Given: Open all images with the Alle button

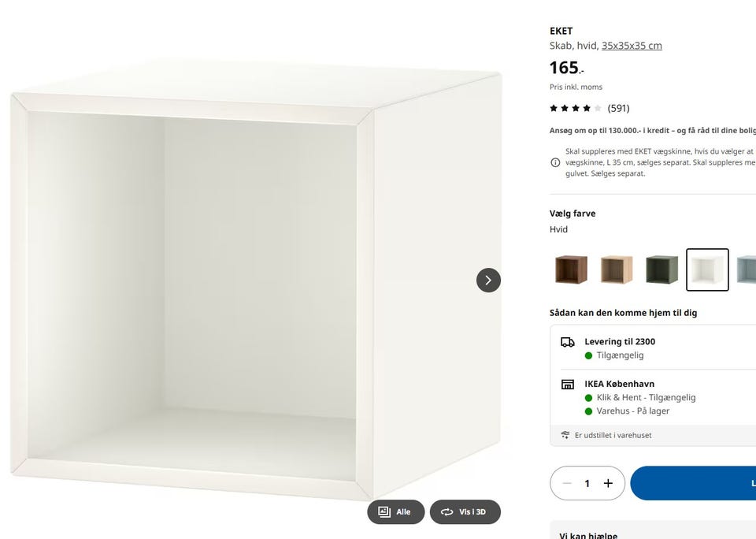Looking at the screenshot, I should (x=396, y=511).
